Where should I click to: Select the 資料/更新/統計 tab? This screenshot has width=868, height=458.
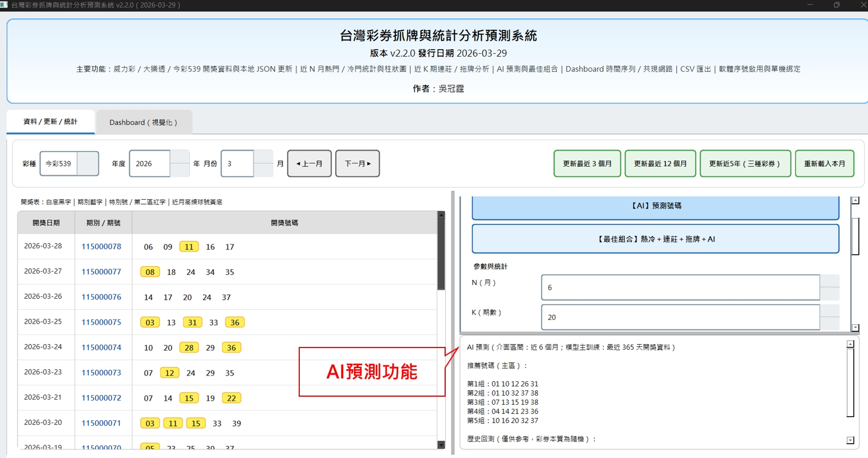(x=50, y=122)
